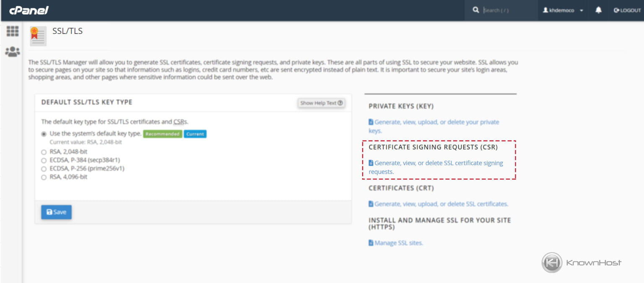Open the applications grid icon
Screen dimensions: 644x283
[x=13, y=31]
